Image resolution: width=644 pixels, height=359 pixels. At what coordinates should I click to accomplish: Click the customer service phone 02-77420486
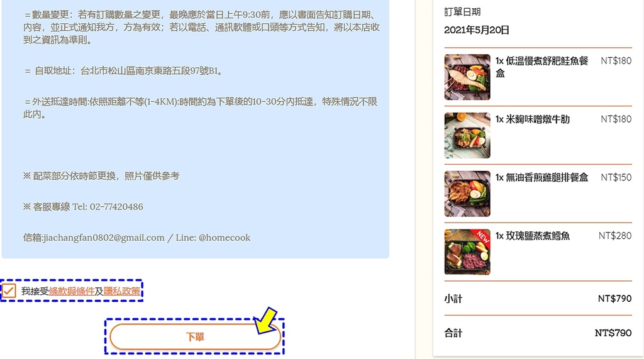pos(116,207)
